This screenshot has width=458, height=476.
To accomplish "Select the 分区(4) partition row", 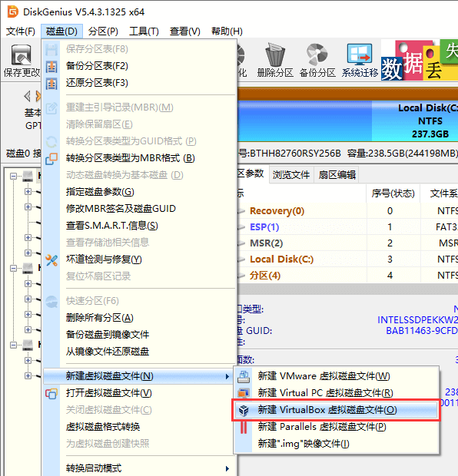I will 347,276.
